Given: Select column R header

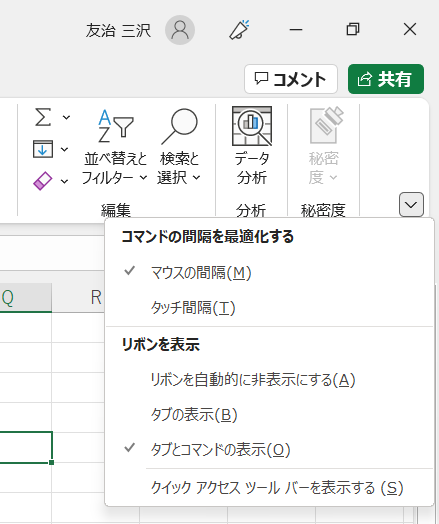Looking at the screenshot, I should click(x=78, y=297).
